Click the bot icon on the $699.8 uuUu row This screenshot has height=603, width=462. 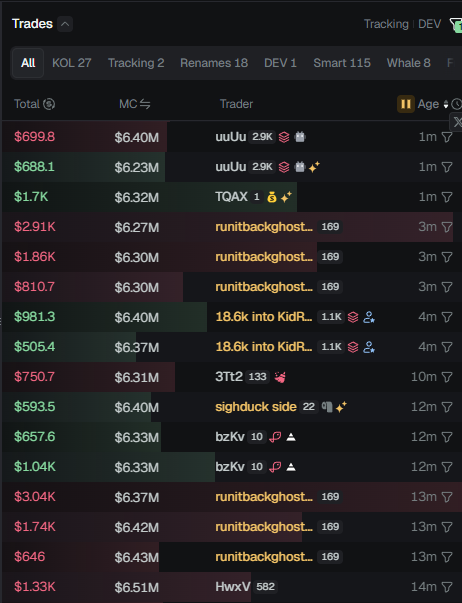coord(300,137)
